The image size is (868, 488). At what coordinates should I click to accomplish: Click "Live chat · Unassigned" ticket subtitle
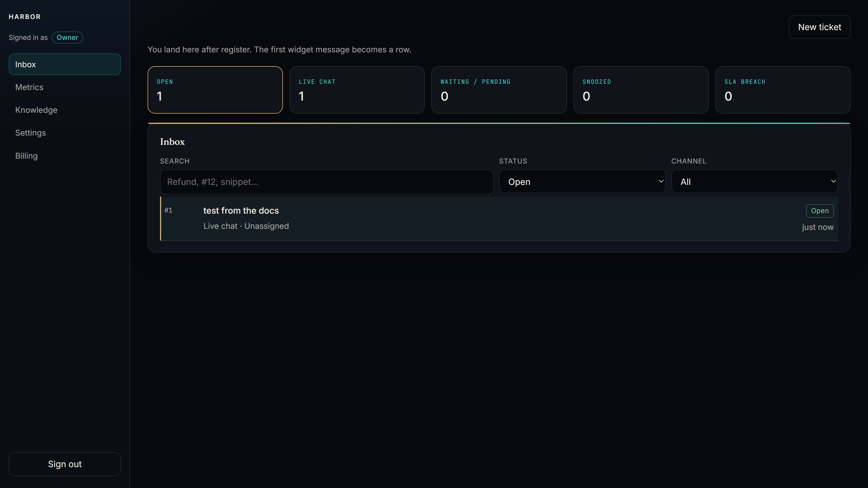246,226
